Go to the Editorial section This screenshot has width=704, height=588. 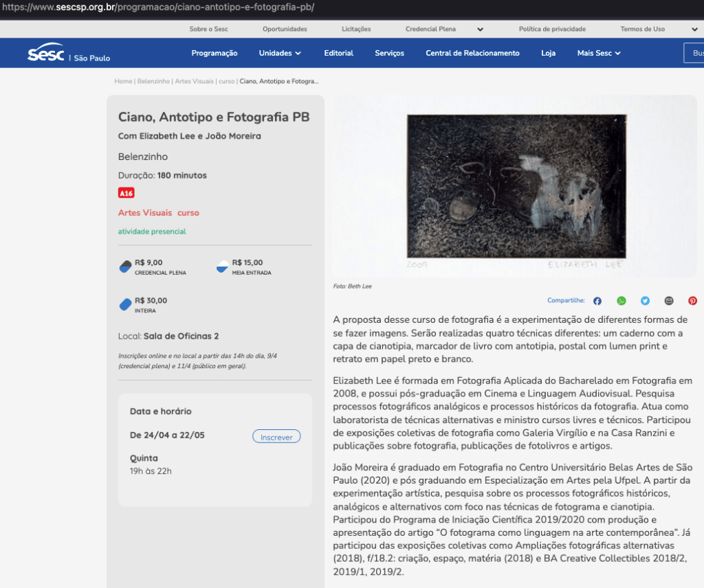(x=338, y=53)
